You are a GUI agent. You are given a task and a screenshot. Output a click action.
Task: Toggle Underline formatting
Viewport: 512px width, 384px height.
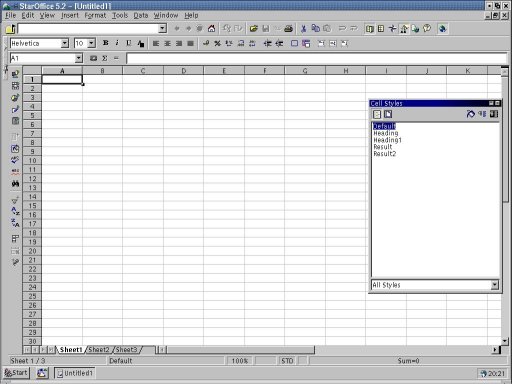[x=129, y=43]
